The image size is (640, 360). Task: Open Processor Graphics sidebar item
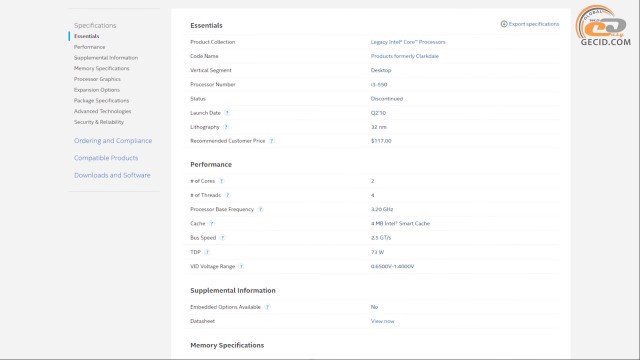(97, 79)
